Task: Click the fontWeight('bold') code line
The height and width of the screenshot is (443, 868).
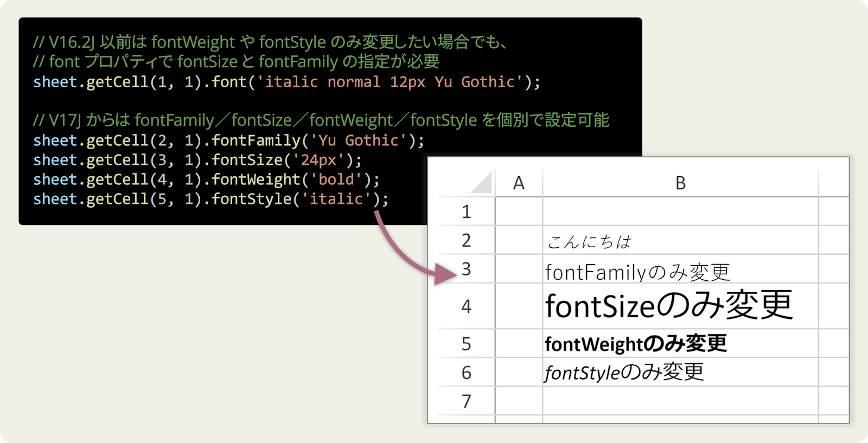Action: click(206, 179)
